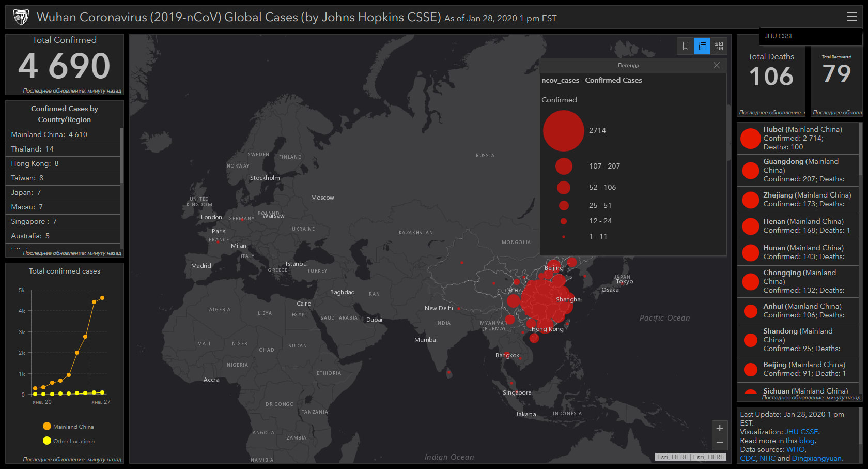This screenshot has height=469, width=868.
Task: Click the red circle icon beside Hubei
Action: tap(751, 139)
